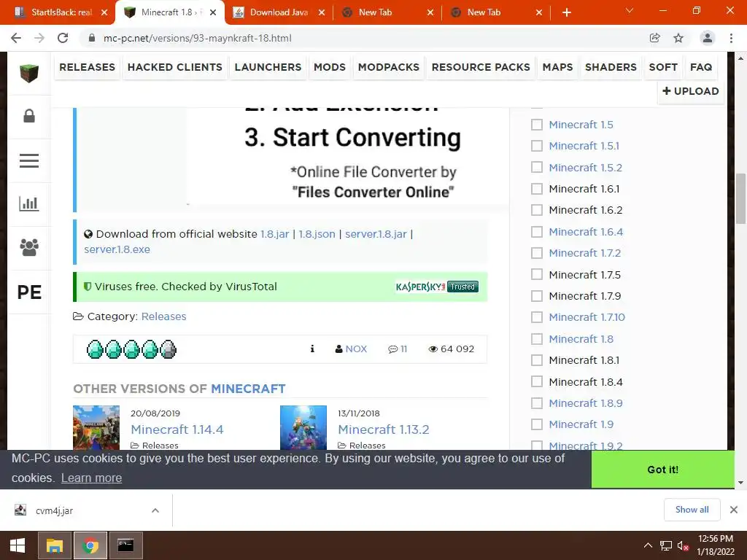The height and width of the screenshot is (560, 747).
Task: Open the hamburger menu in sidebar
Action: pyautogui.click(x=29, y=160)
